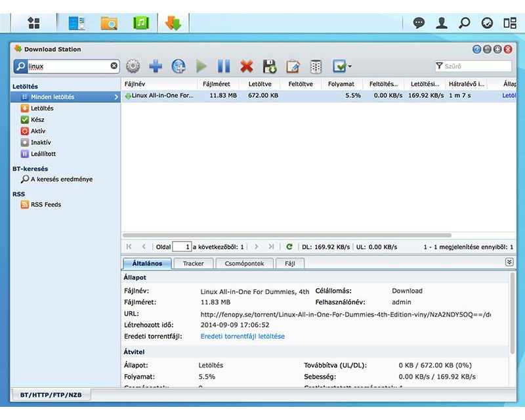Pause the selected download task
525x420 pixels.
pos(222,66)
